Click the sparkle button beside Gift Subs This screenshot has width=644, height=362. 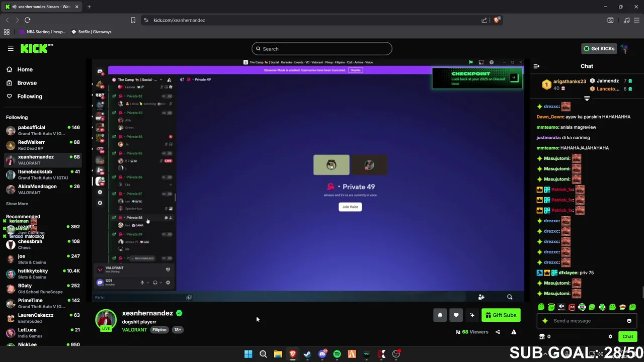(x=472, y=315)
